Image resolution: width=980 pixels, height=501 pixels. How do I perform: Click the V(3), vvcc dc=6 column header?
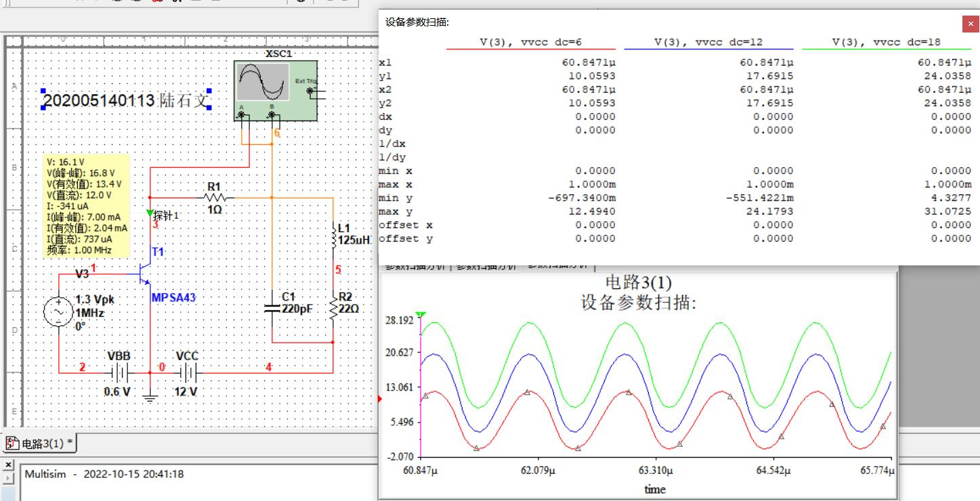click(x=531, y=42)
